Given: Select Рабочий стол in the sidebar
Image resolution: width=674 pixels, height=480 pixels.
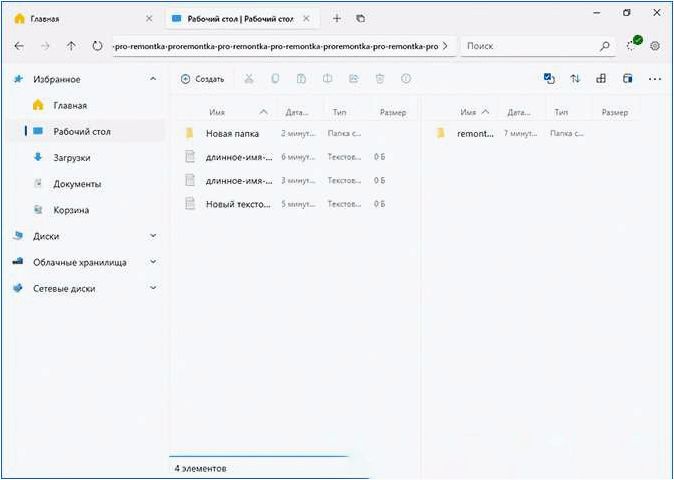Looking at the screenshot, I should coord(85,131).
